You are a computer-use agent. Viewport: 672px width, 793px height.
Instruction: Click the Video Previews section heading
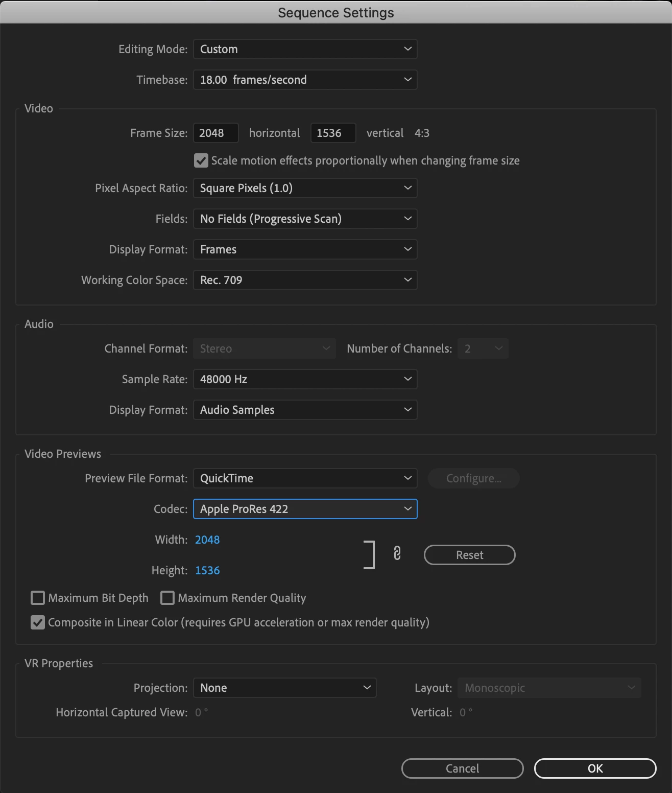tap(63, 454)
